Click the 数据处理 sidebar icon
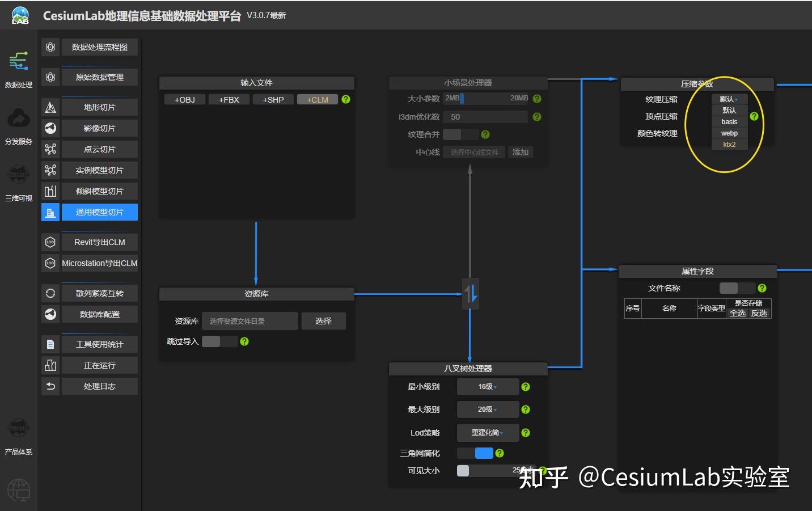812x511 pixels. [x=18, y=67]
